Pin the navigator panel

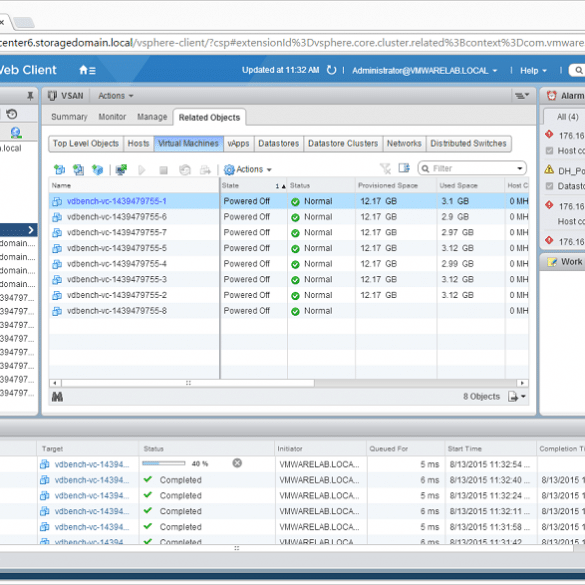30,96
